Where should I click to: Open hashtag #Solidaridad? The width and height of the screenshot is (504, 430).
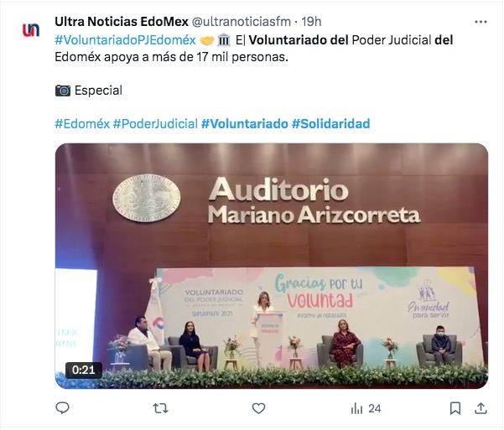pyautogui.click(x=330, y=124)
